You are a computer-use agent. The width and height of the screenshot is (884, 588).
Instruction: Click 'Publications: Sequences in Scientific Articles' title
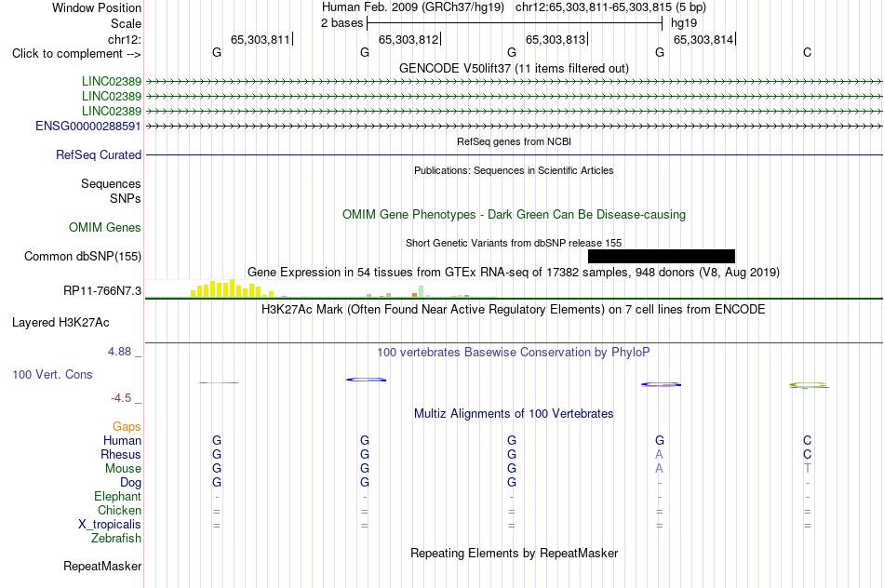point(514,170)
